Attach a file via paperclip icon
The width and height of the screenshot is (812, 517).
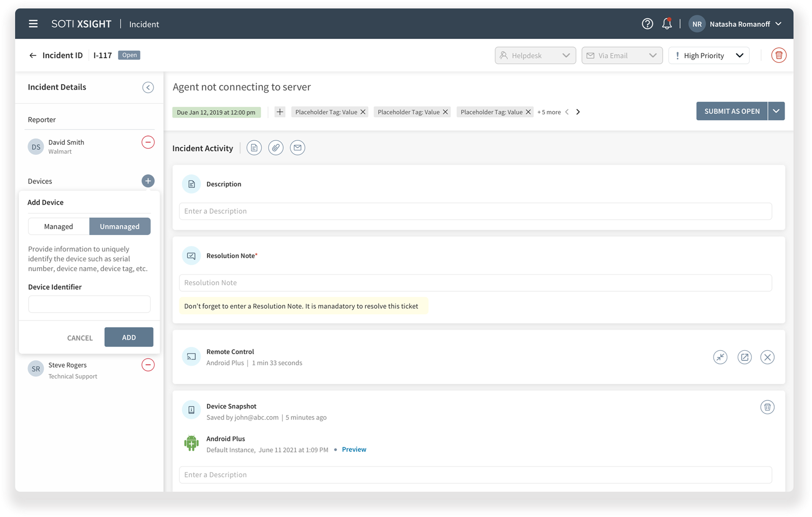[x=276, y=148]
